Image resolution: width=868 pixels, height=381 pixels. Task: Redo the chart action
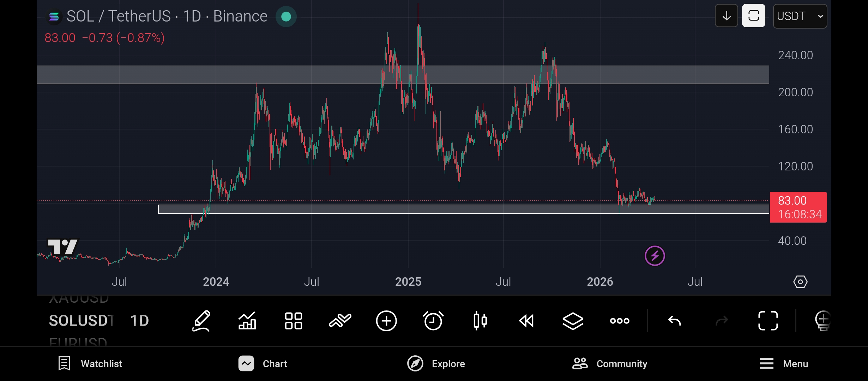tap(722, 321)
